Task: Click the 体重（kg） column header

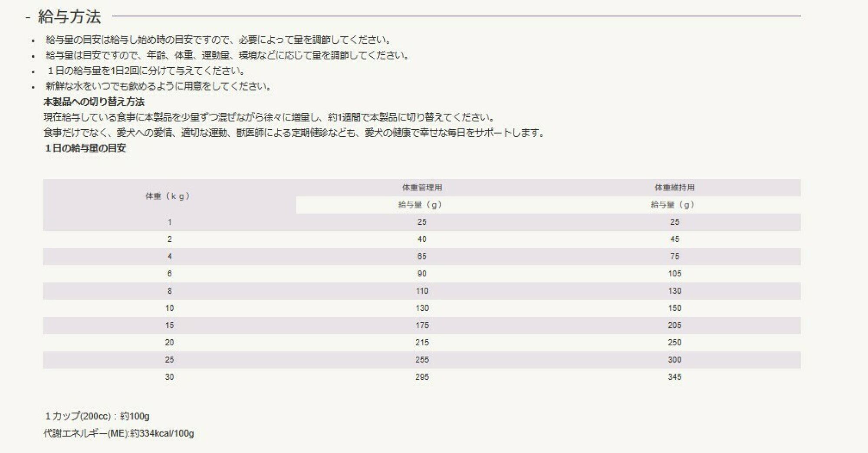Action: (169, 196)
